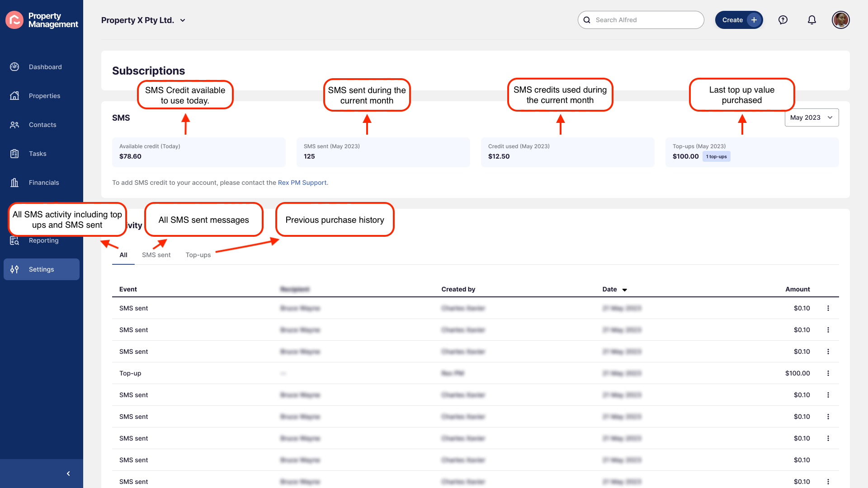Open the notifications bell
868x488 pixels.
[812, 20]
